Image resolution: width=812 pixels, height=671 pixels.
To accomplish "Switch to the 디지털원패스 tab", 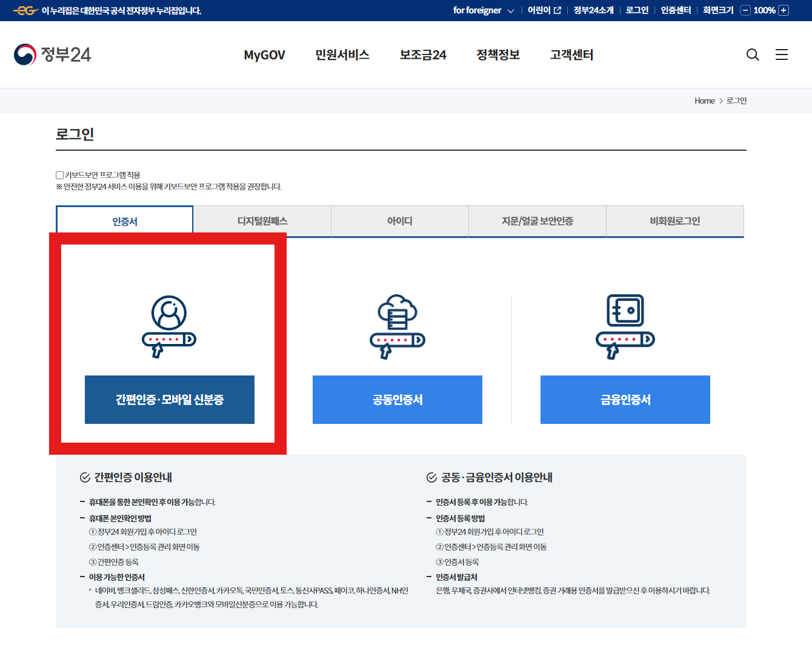I will tap(262, 221).
